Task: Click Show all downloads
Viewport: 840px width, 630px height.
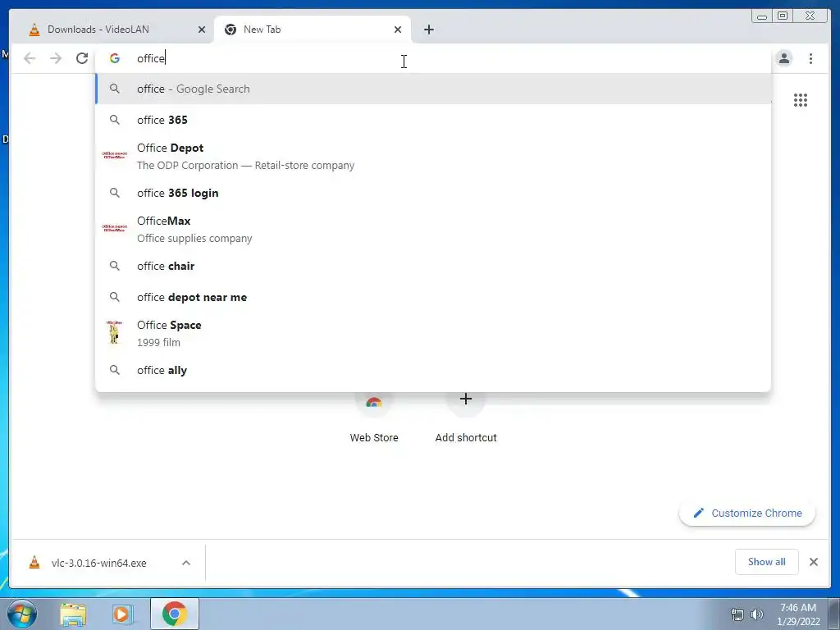Action: click(x=767, y=562)
